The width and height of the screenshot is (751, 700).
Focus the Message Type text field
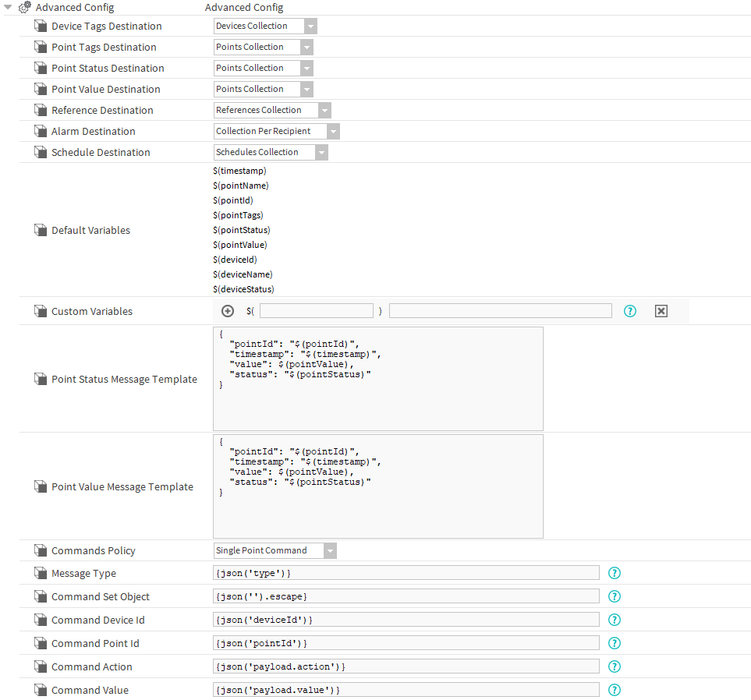(x=406, y=573)
